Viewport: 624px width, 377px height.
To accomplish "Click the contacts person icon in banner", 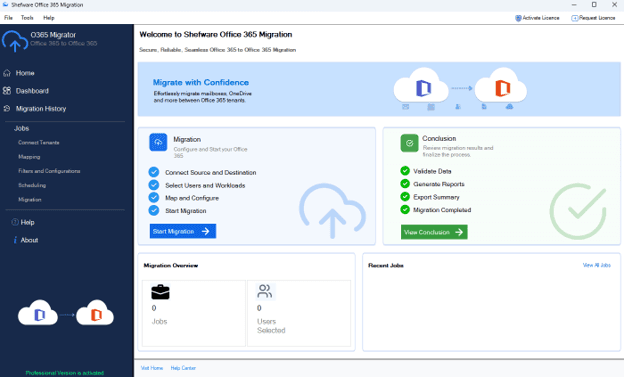I will [x=458, y=107].
